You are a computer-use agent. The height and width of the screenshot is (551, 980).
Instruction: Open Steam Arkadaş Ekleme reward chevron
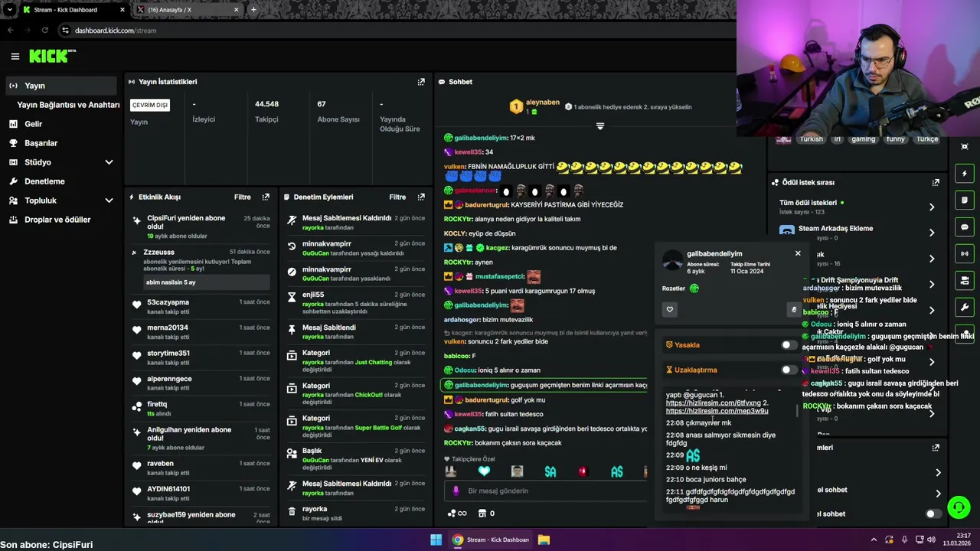(x=932, y=233)
